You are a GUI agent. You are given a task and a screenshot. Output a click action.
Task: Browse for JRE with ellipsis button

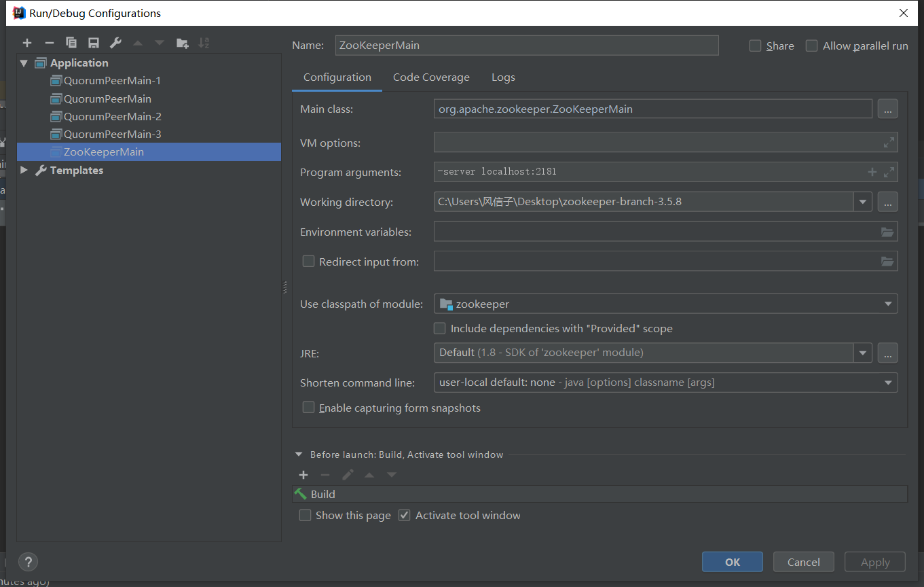tap(887, 353)
